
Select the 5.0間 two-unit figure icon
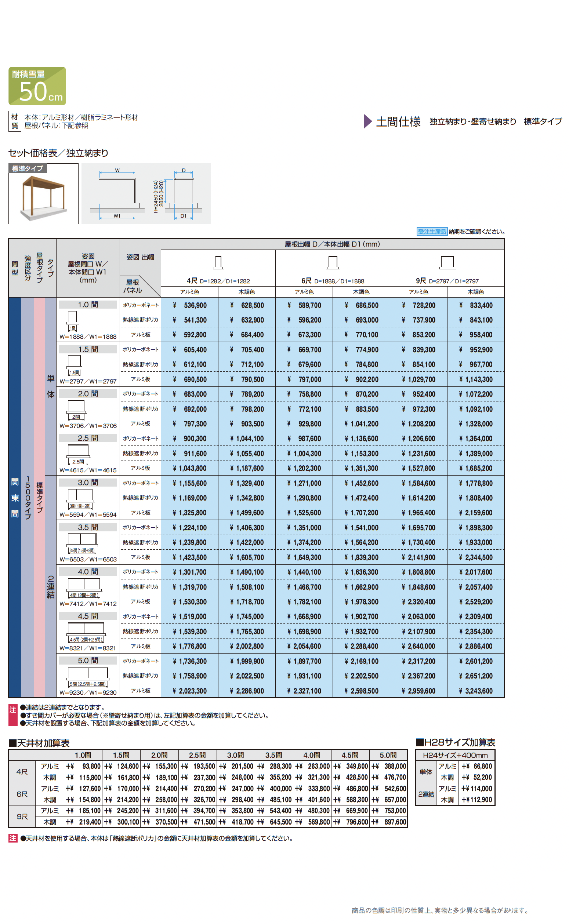point(88,673)
